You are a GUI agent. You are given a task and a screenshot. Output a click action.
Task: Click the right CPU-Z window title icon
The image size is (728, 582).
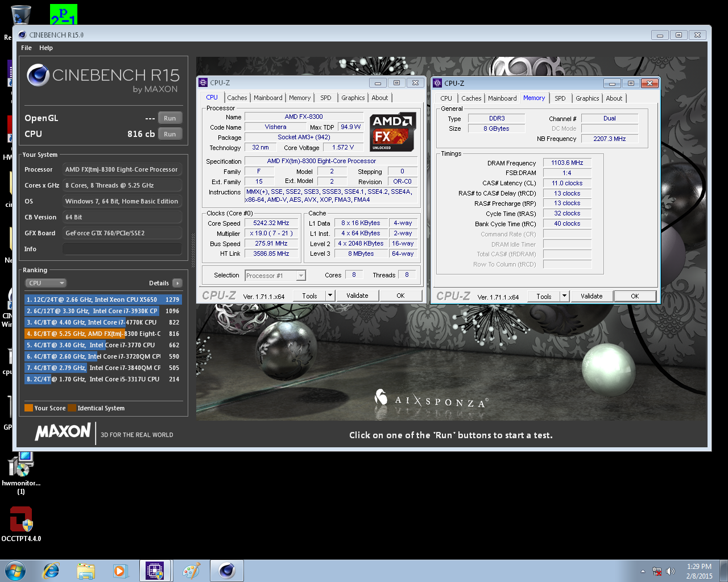[437, 83]
